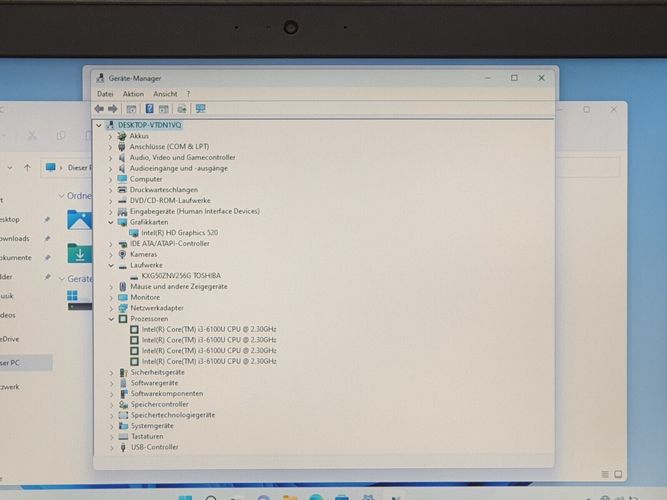Collapse the Prozessoren category

[111, 319]
